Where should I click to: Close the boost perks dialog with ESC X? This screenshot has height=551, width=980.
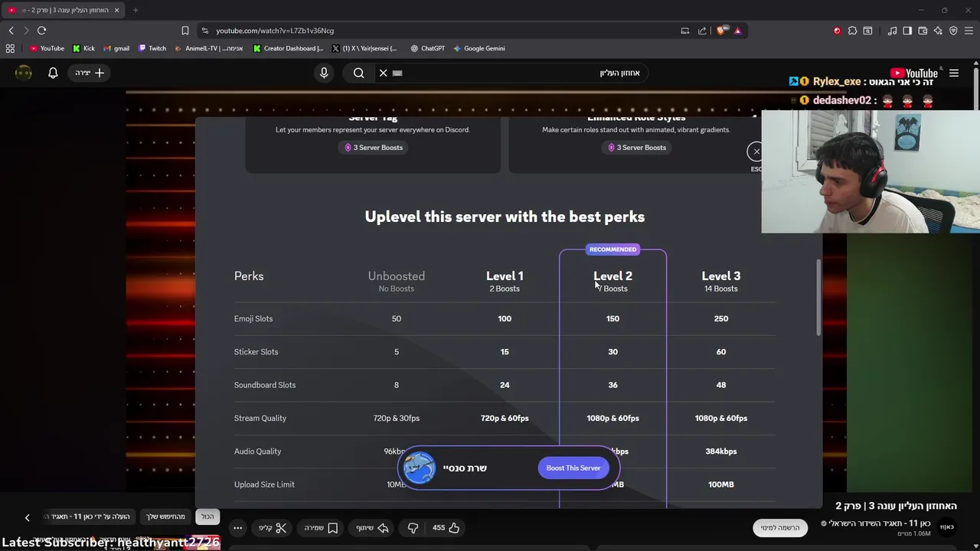[x=756, y=152]
